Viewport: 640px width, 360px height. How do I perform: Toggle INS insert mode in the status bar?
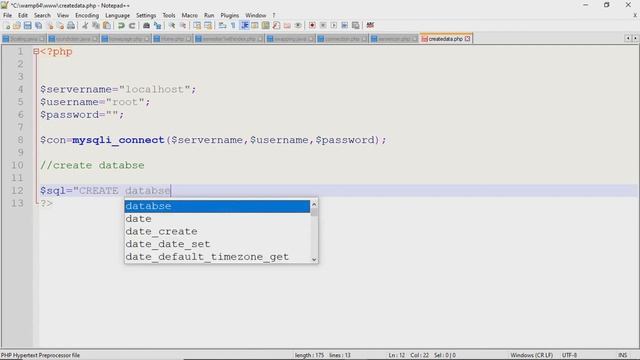[x=622, y=356]
